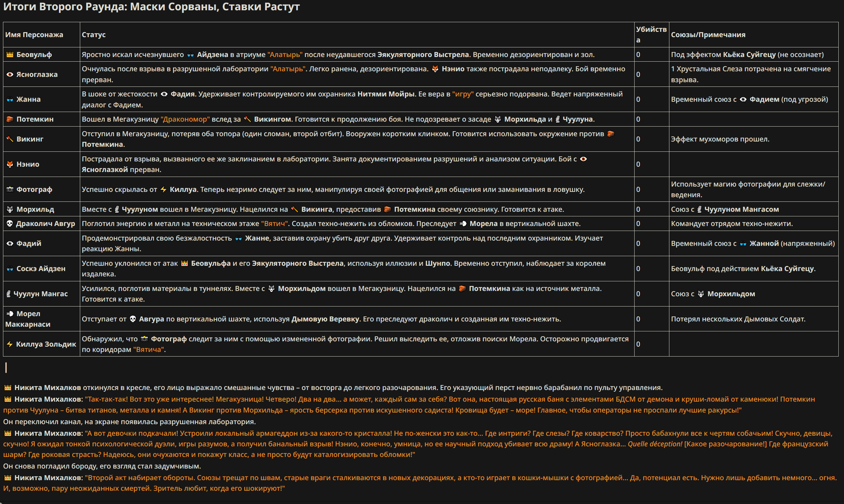Click "Алатырь" orange text in Ясноглазка status

[x=288, y=69]
